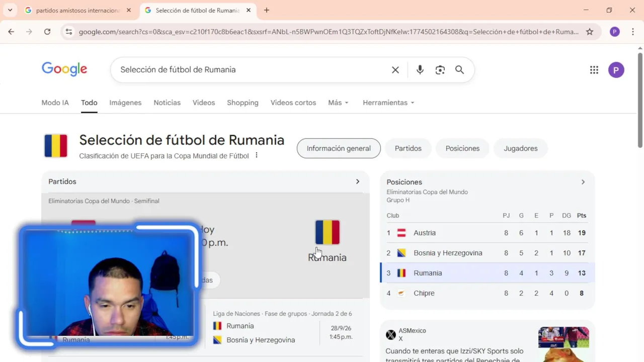Image resolution: width=644 pixels, height=362 pixels.
Task: Open the three-dot options beside Clasificación
Action: [x=257, y=155]
